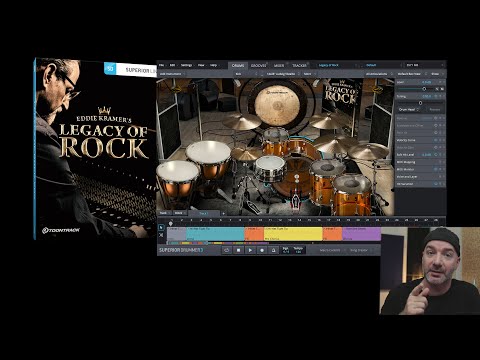Select the purple groove block in timeline
This screenshot has height=360, width=480.
pyautogui.click(x=361, y=234)
